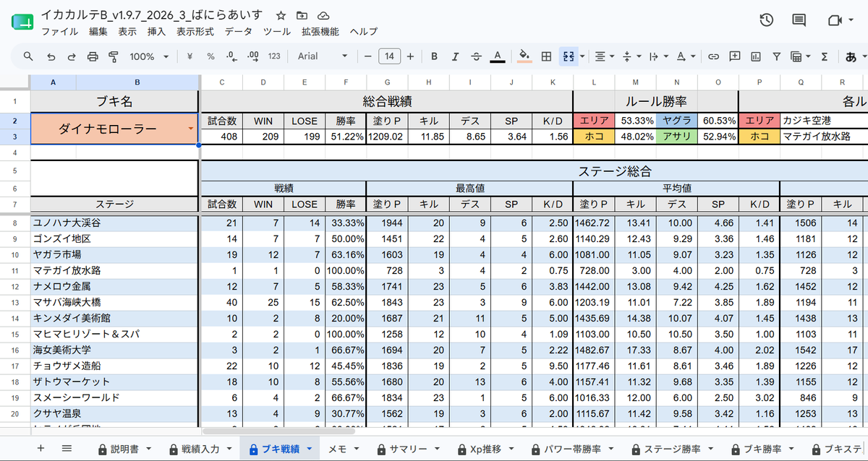Open the 挿入 menu

(x=156, y=32)
